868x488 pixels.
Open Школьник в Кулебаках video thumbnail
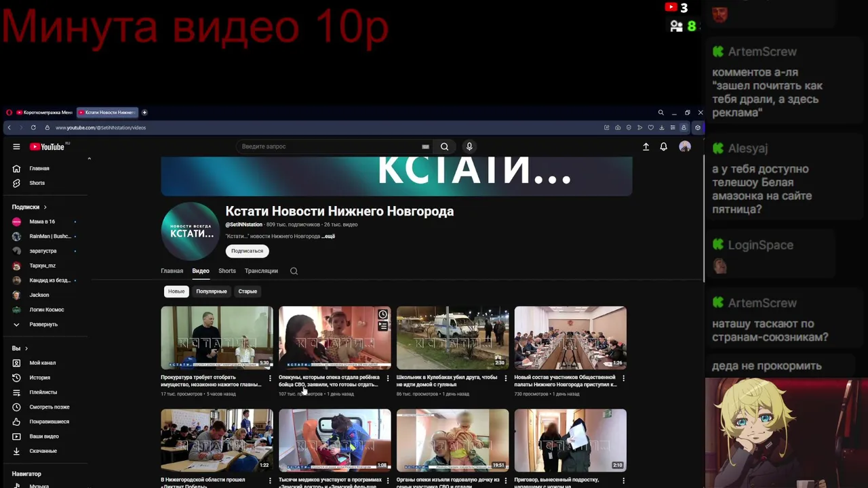click(452, 338)
